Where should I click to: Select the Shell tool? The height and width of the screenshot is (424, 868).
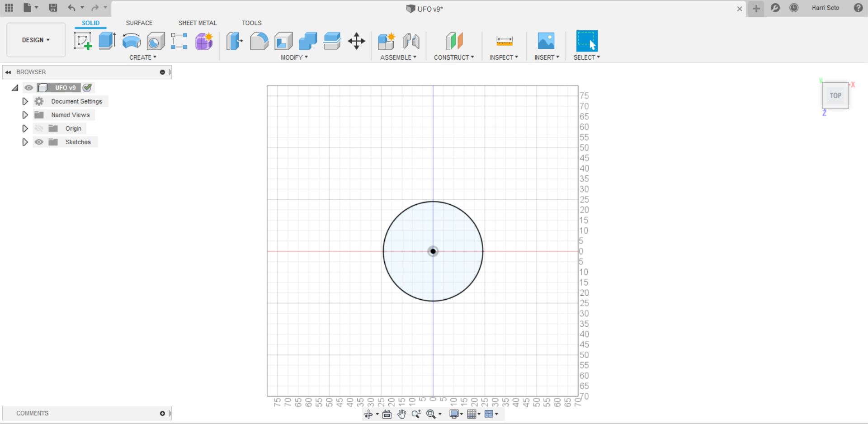coord(283,41)
